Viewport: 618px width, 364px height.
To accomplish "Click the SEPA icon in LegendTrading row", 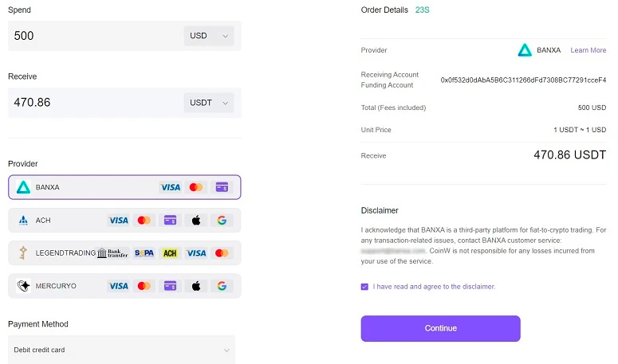I will [x=144, y=253].
